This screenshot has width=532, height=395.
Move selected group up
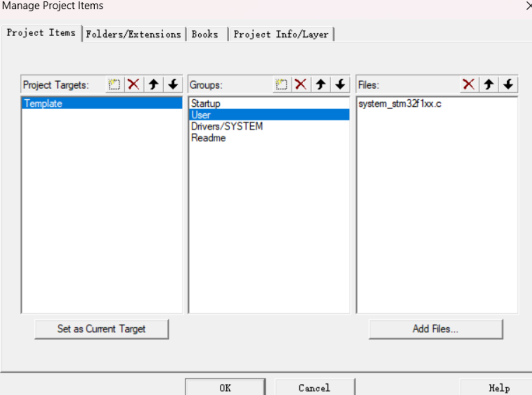tap(321, 84)
